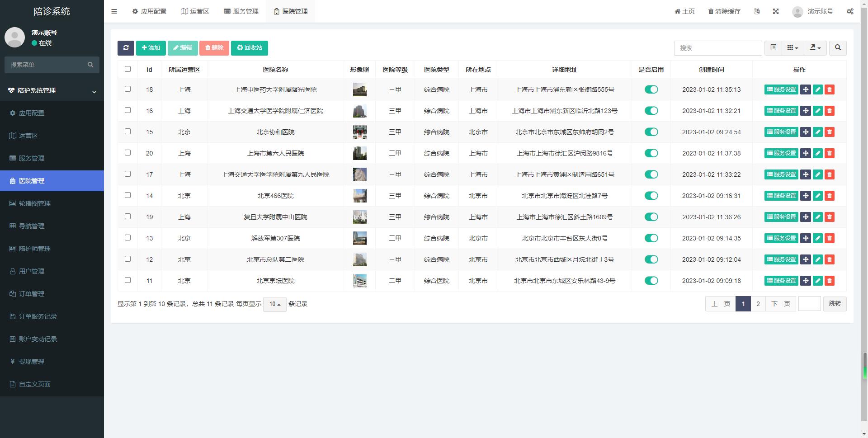Switch to 运营区 top tab

pyautogui.click(x=195, y=11)
